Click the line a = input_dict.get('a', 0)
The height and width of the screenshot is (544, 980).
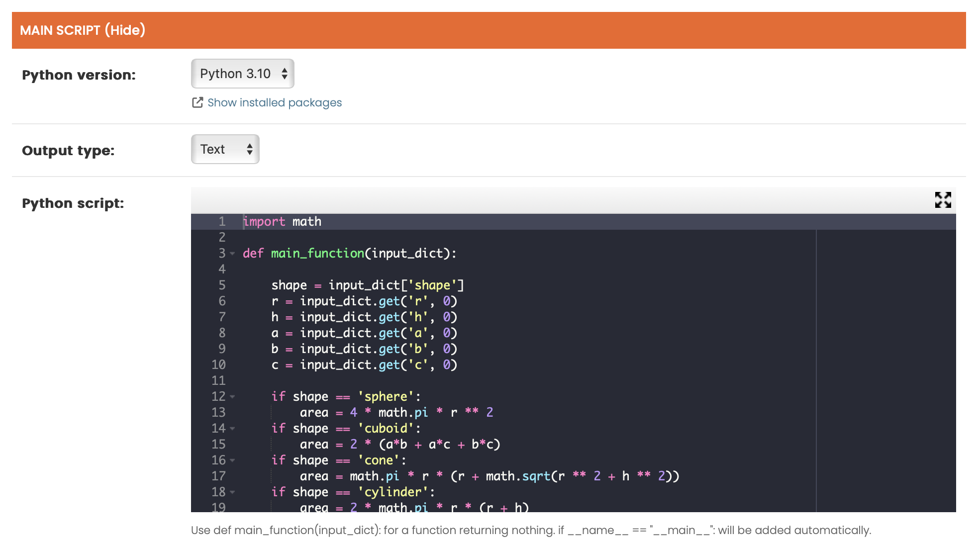tap(364, 333)
